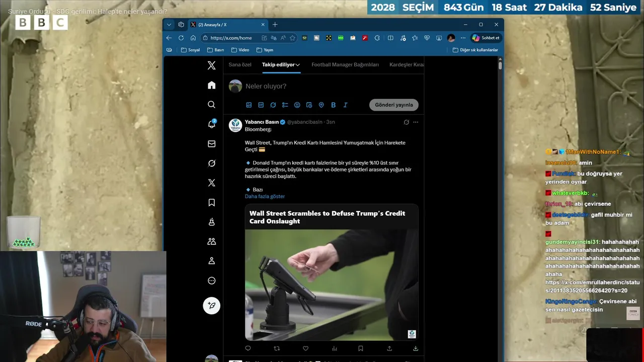Click the white compose post button

pos(211,305)
